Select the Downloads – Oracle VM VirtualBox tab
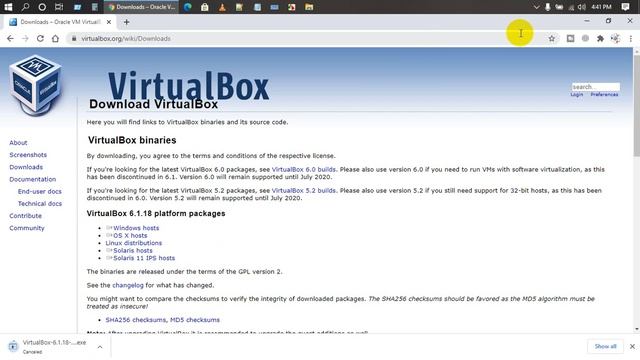 pos(60,22)
